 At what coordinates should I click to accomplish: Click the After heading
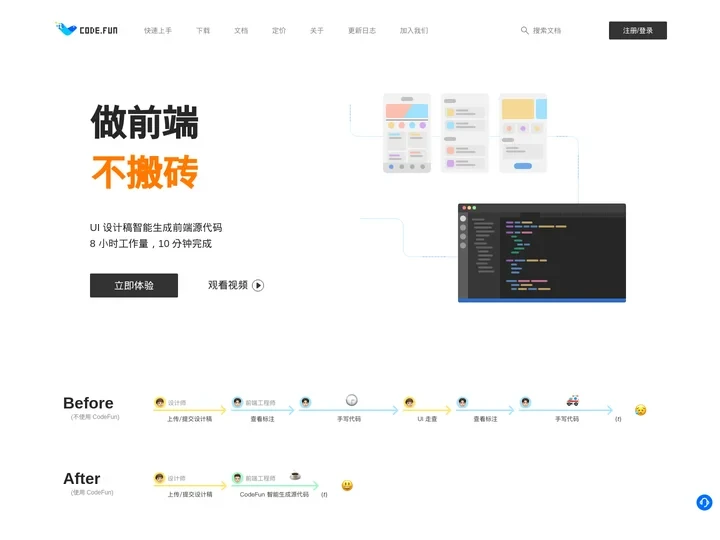(82, 478)
